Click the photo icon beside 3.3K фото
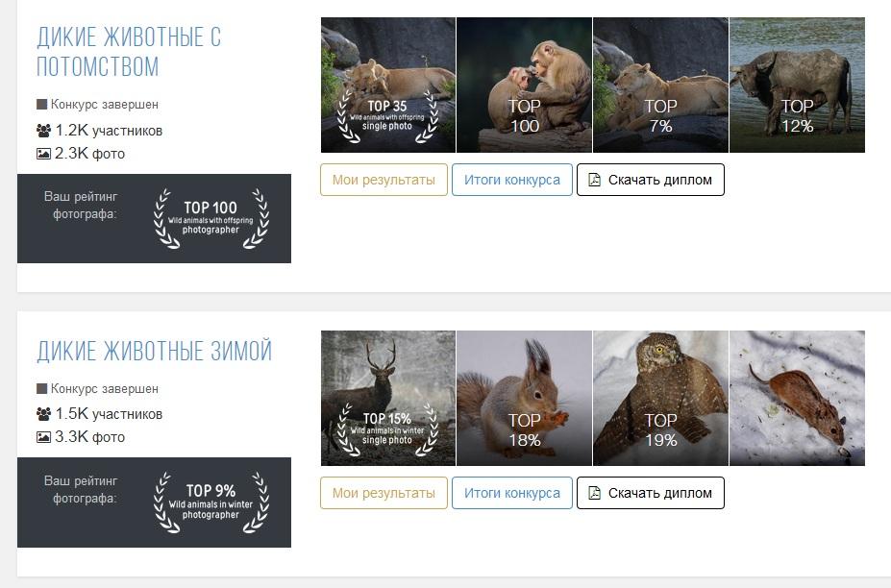 point(44,437)
